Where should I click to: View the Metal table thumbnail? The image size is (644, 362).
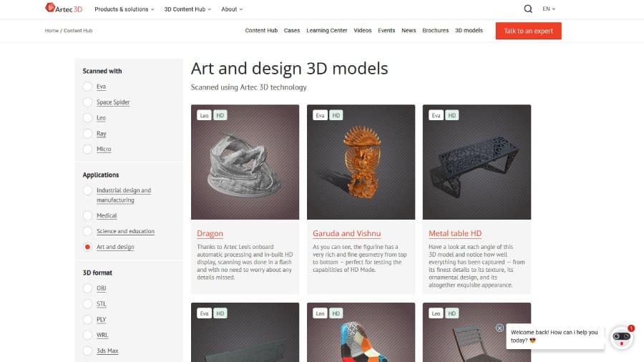coord(477,162)
